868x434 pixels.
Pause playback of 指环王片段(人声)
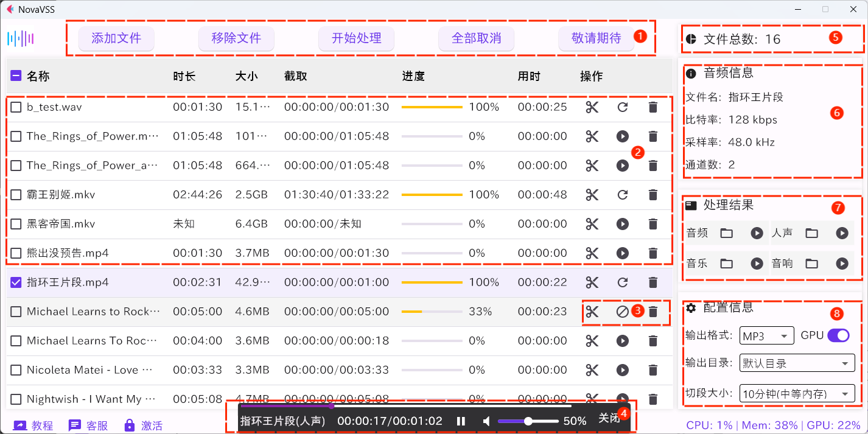[461, 421]
